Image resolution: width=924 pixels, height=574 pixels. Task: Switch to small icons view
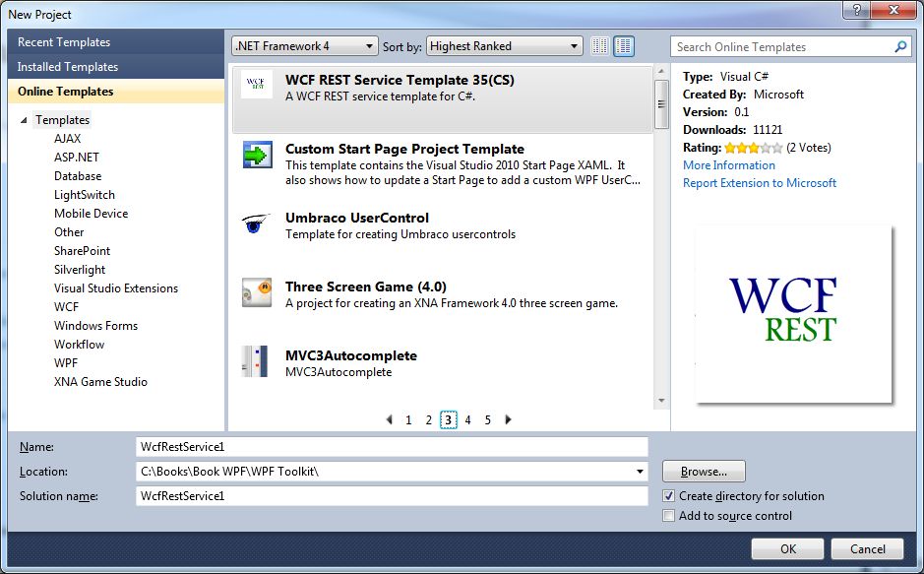tap(598, 45)
